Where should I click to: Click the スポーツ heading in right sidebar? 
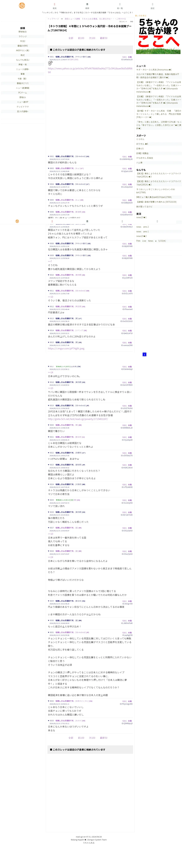(141, 135)
